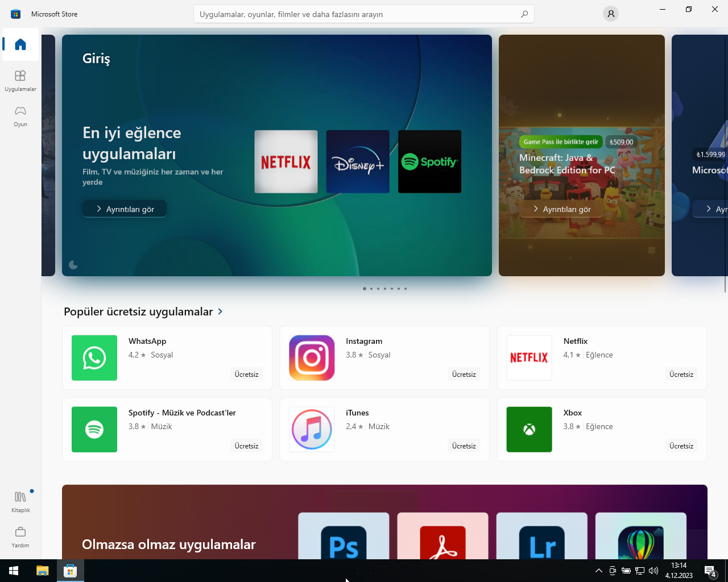The width and height of the screenshot is (728, 582).
Task: Open the Lightroom tile
Action: [541, 536]
